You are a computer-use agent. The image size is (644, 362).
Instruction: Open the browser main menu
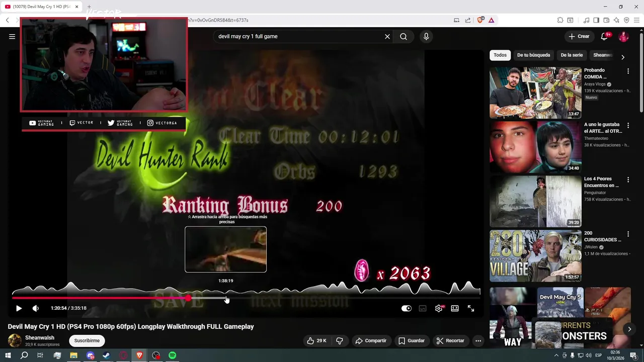click(x=636, y=20)
